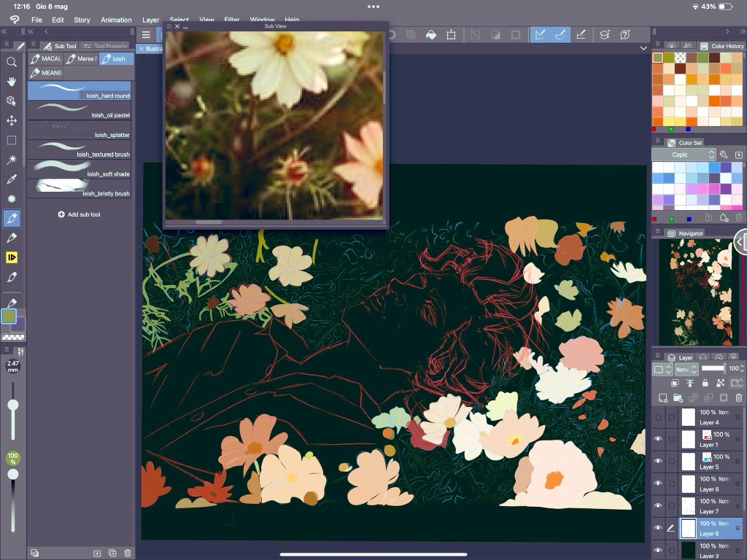
Task: Hide Layer 8 using its eye icon
Action: (x=659, y=483)
